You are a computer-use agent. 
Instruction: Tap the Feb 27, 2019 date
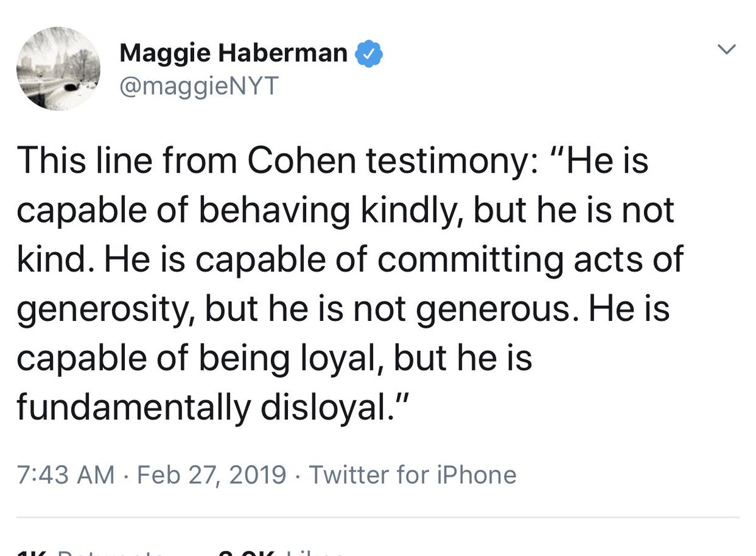click(209, 474)
